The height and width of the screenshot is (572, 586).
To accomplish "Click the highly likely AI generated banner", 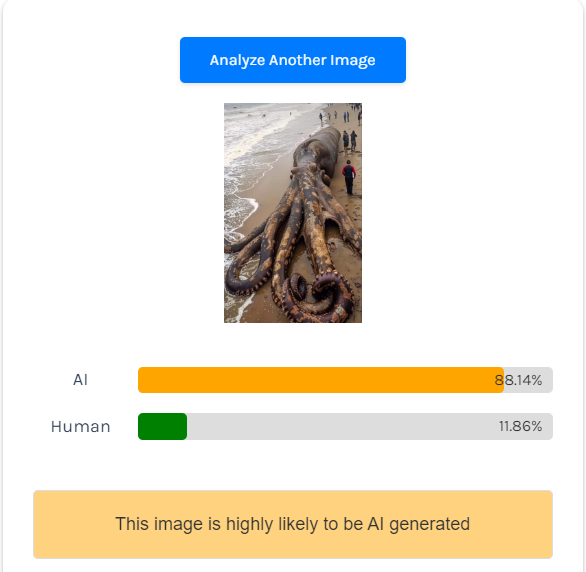I will (293, 525).
